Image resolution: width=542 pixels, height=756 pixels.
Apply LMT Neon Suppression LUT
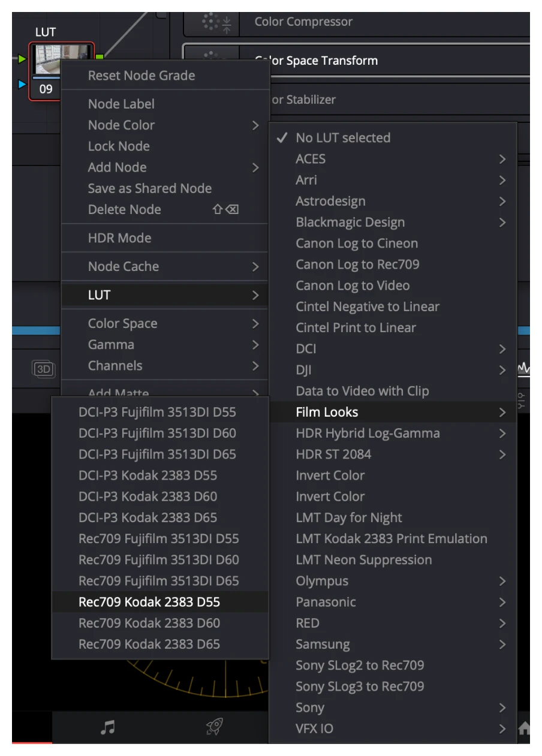click(393, 560)
